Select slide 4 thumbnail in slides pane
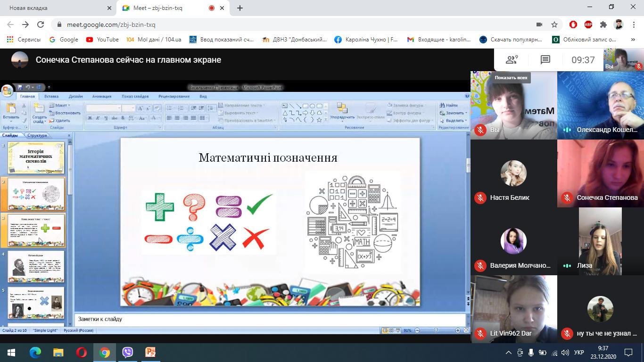 [36, 266]
